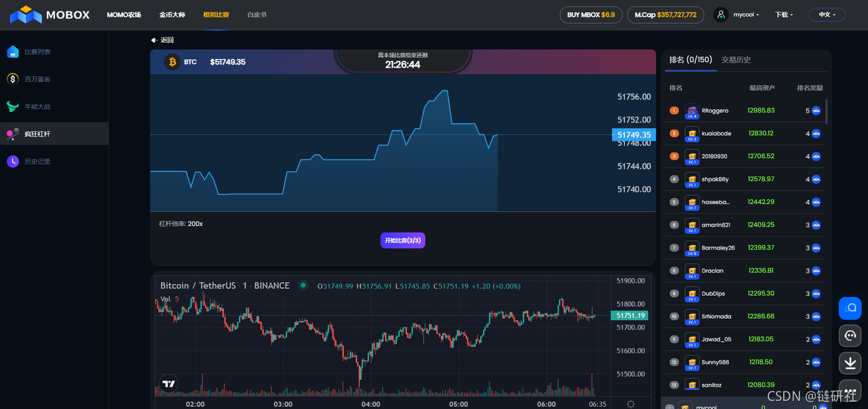Open the 牛熊大战 sidebar item
Screen dimensions: 868x409
click(54, 106)
